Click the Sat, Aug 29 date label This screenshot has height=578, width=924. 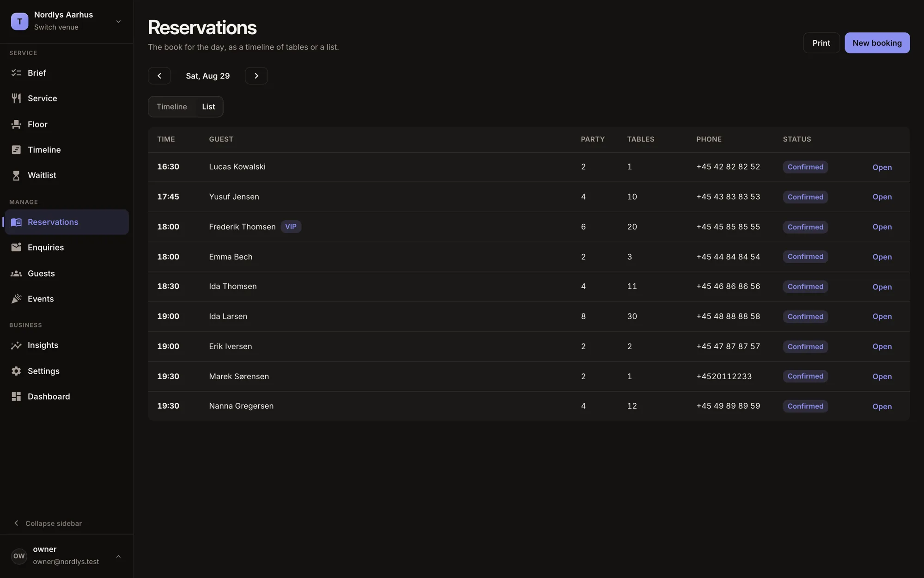(x=208, y=76)
